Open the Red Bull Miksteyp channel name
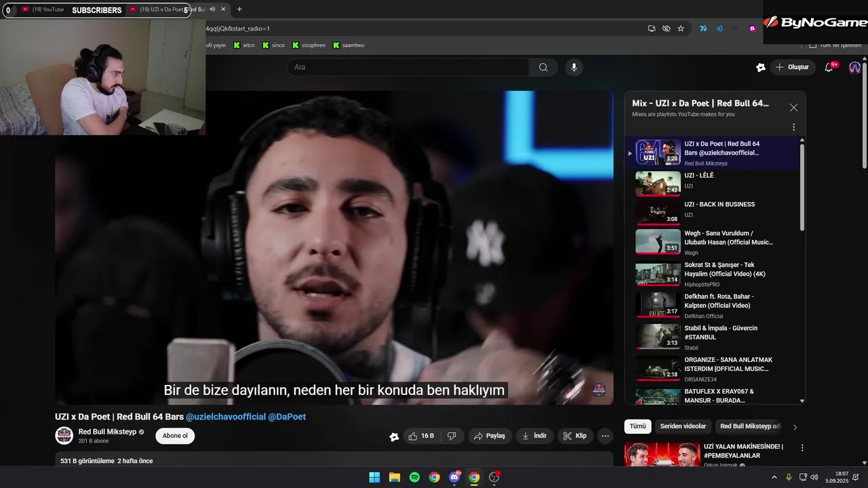 pyautogui.click(x=107, y=432)
